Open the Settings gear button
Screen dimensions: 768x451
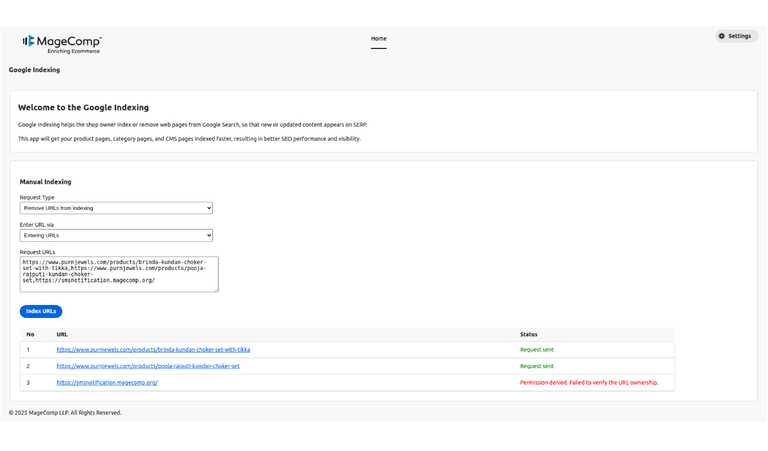pos(734,36)
